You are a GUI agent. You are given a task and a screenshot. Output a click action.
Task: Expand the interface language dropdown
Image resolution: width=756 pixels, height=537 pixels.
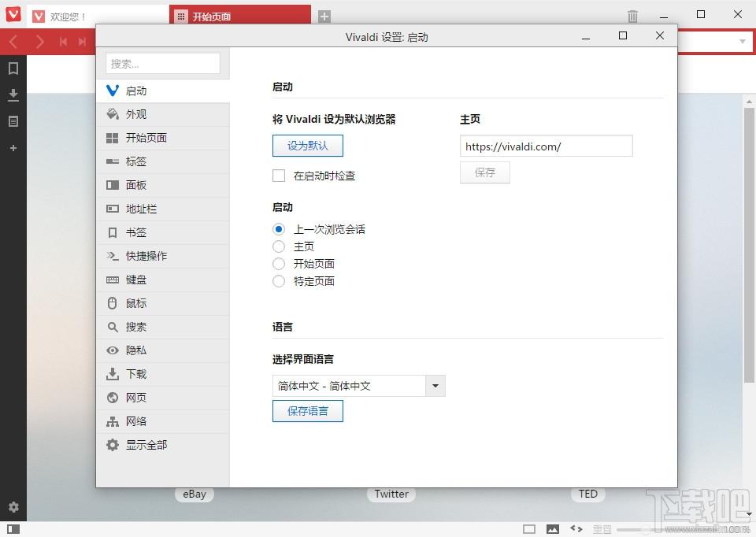[435, 386]
